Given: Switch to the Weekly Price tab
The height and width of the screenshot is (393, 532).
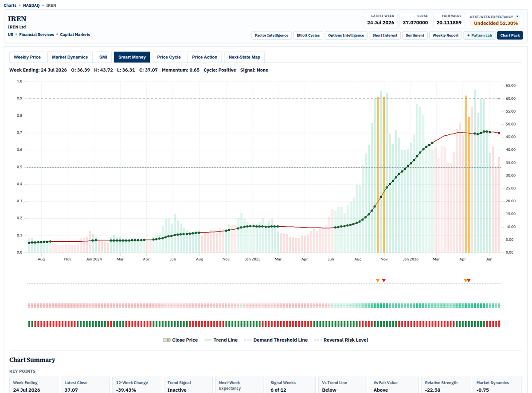Looking at the screenshot, I should pyautogui.click(x=27, y=57).
